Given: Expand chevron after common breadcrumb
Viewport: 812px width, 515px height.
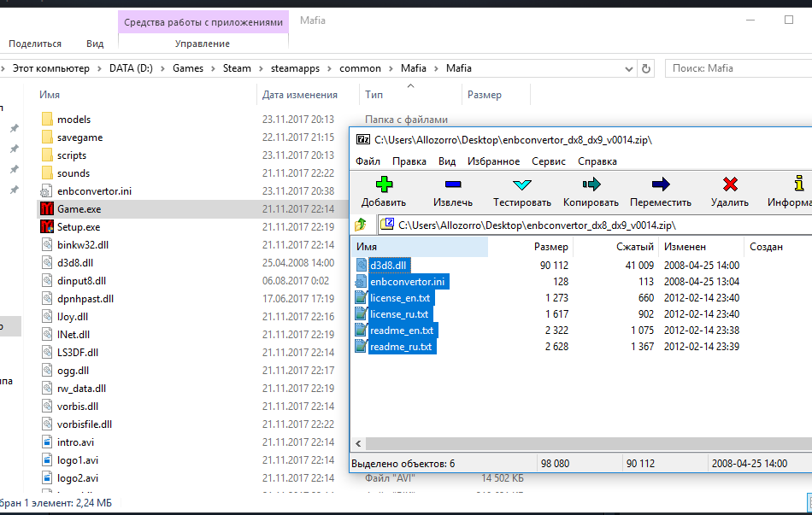Looking at the screenshot, I should 391,68.
